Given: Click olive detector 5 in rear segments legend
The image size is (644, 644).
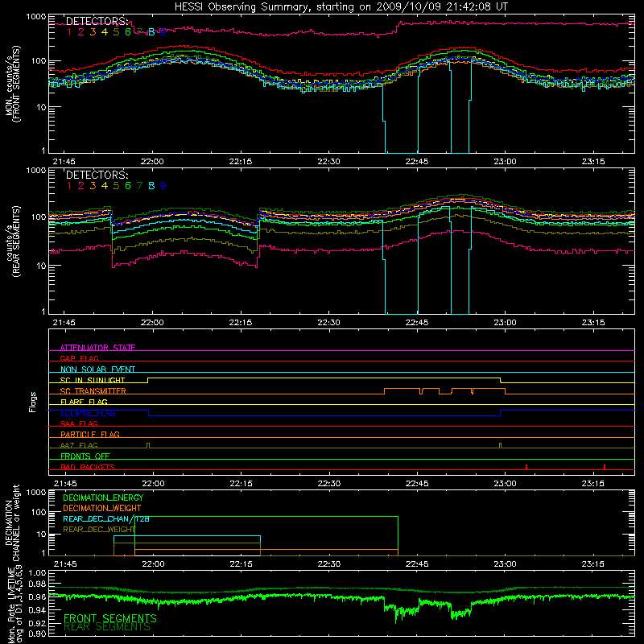Looking at the screenshot, I should pyautogui.click(x=116, y=186).
